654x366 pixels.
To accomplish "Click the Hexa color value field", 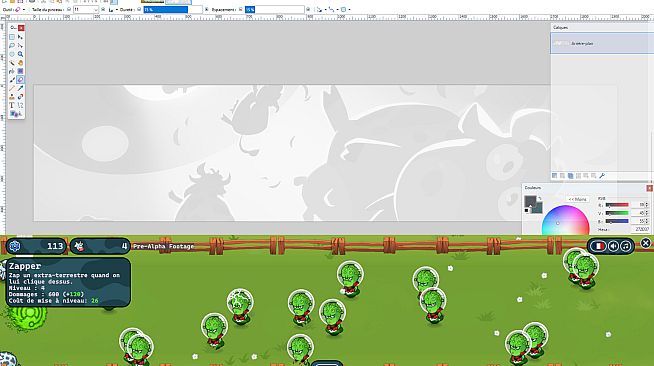I will 640,229.
